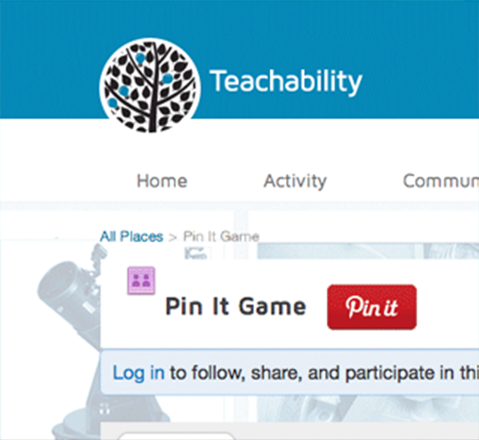
Task: Click the Pin It Game page heading
Action: 236,307
